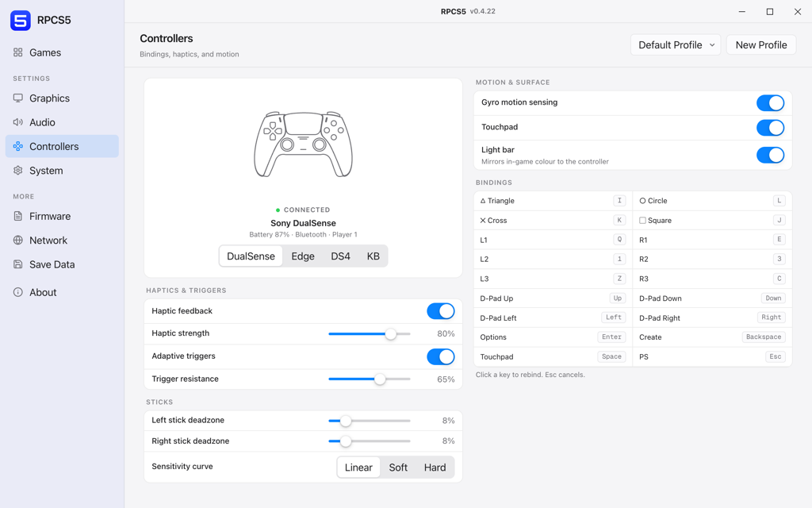Open the About page

pyautogui.click(x=62, y=292)
